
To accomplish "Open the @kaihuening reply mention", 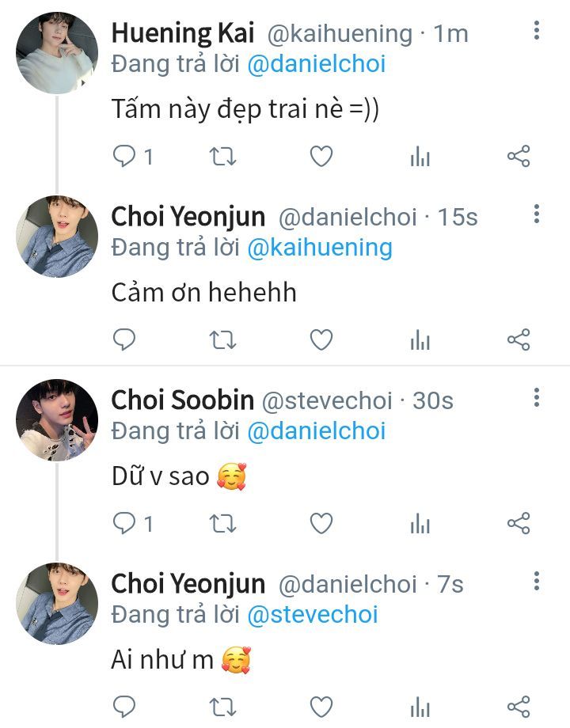I will point(320,248).
